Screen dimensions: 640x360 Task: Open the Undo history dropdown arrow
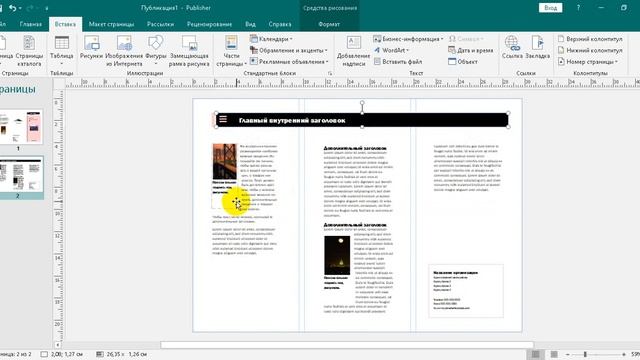tap(20, 8)
